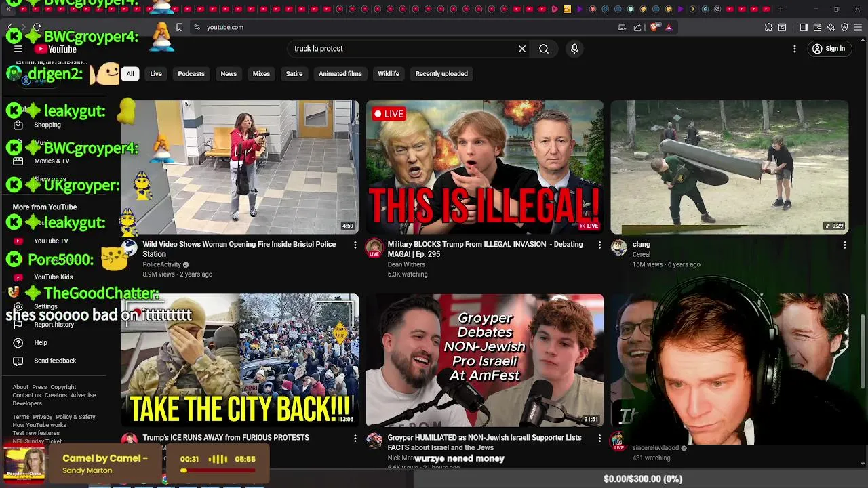Viewport: 868px width, 488px height.
Task: Open YouTube TV in the sidebar
Action: [x=51, y=241]
